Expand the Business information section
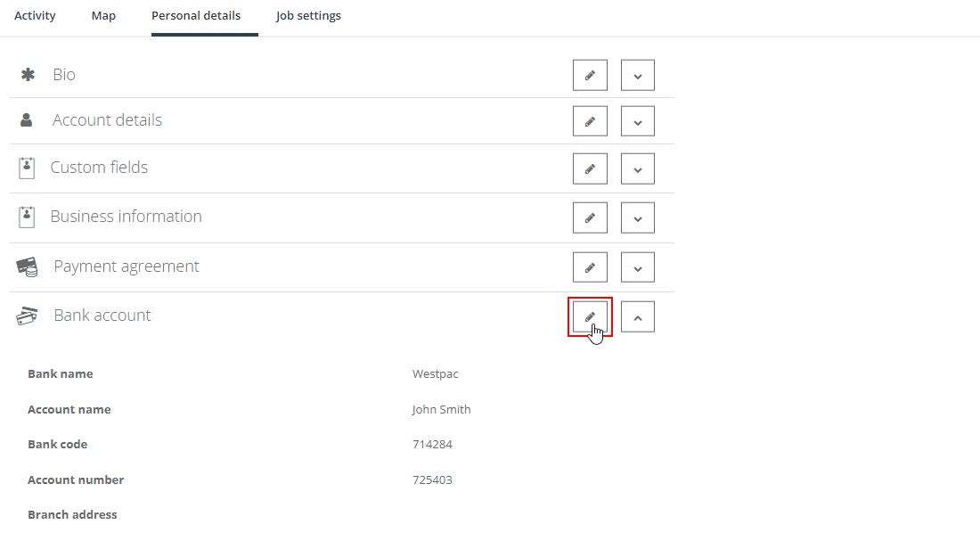Viewport: 980px width, 541px height. pos(638,217)
